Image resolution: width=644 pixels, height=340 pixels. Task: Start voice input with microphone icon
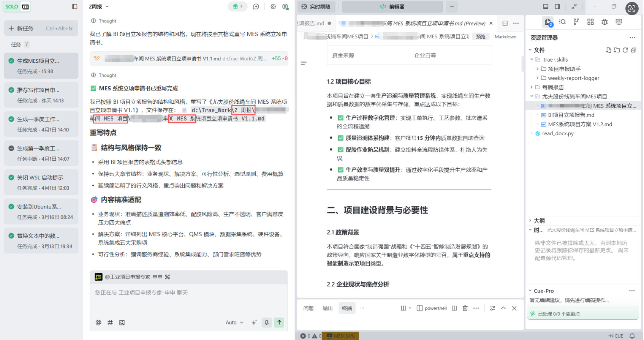coord(267,323)
